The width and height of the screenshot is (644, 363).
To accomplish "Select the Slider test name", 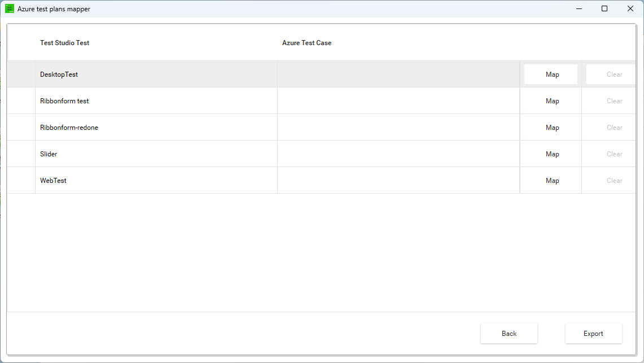I will (49, 154).
